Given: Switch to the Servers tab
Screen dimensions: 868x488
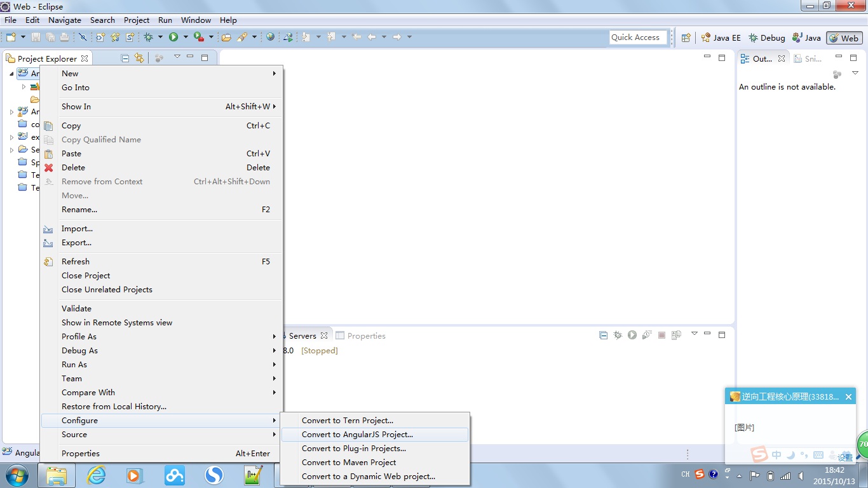Looking at the screenshot, I should coord(302,335).
